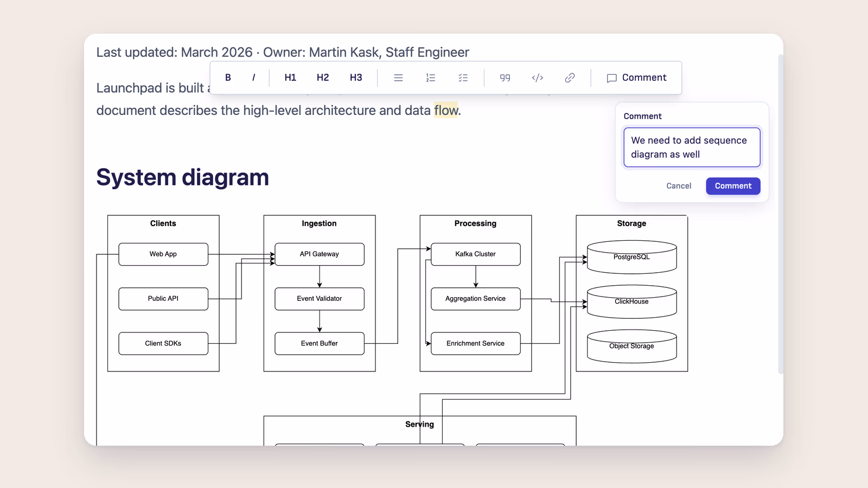Select the Enrichment Service node

point(476,343)
